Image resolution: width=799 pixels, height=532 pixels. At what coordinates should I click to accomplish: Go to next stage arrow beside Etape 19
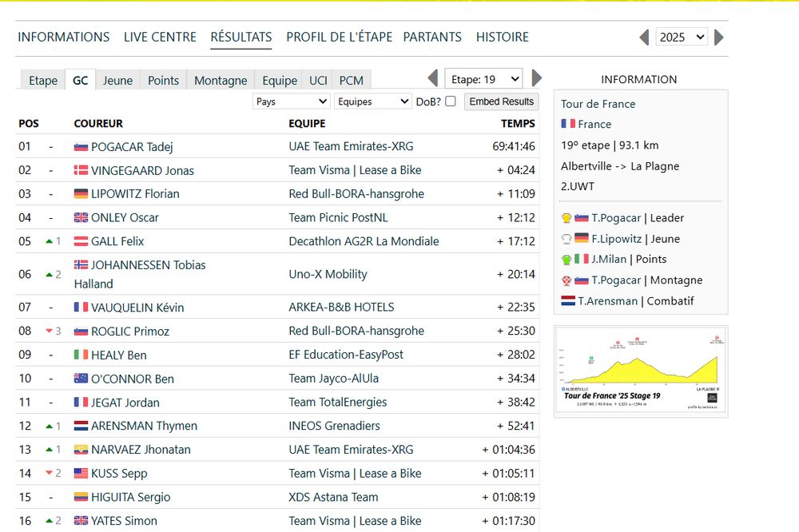pos(537,78)
